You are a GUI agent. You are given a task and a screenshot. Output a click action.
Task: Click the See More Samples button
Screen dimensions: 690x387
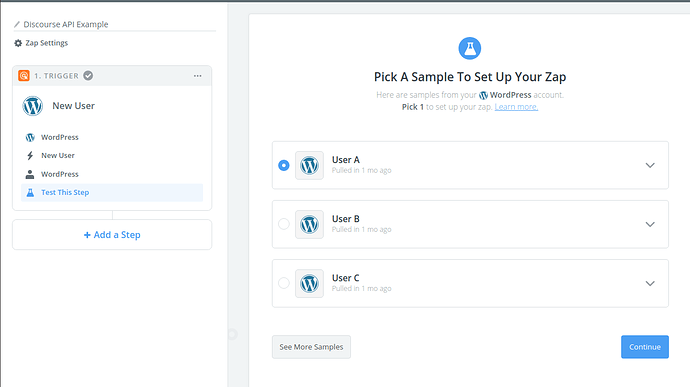tap(311, 347)
